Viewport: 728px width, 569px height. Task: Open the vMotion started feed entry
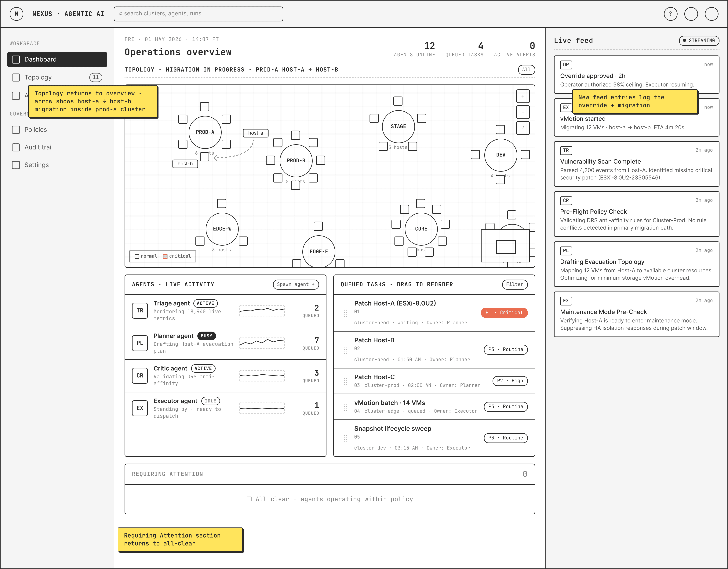[636, 117]
